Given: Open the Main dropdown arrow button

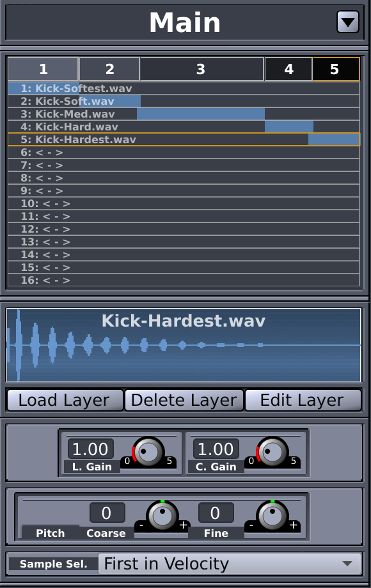Looking at the screenshot, I should [x=348, y=22].
